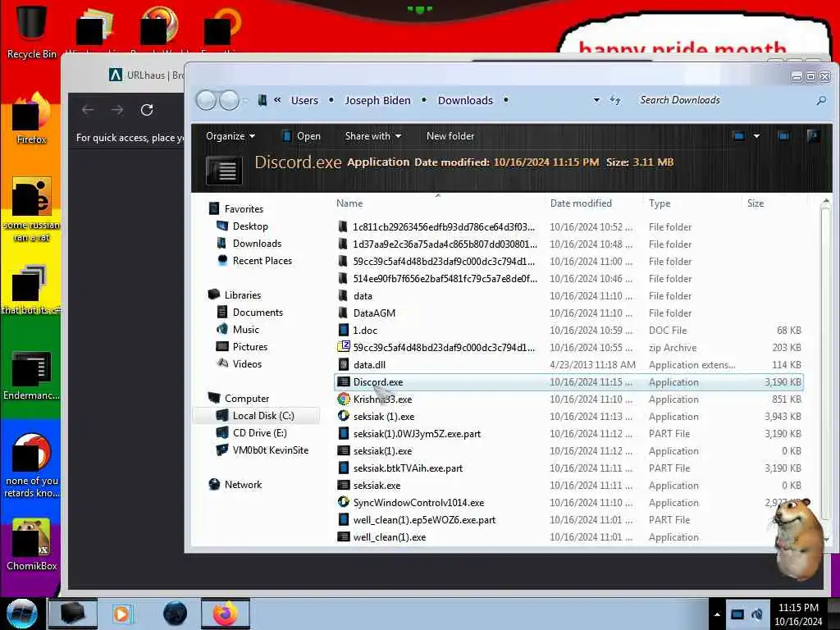Click the search magnifier in Search Downloads
The width and height of the screenshot is (840, 630).
pyautogui.click(x=820, y=100)
